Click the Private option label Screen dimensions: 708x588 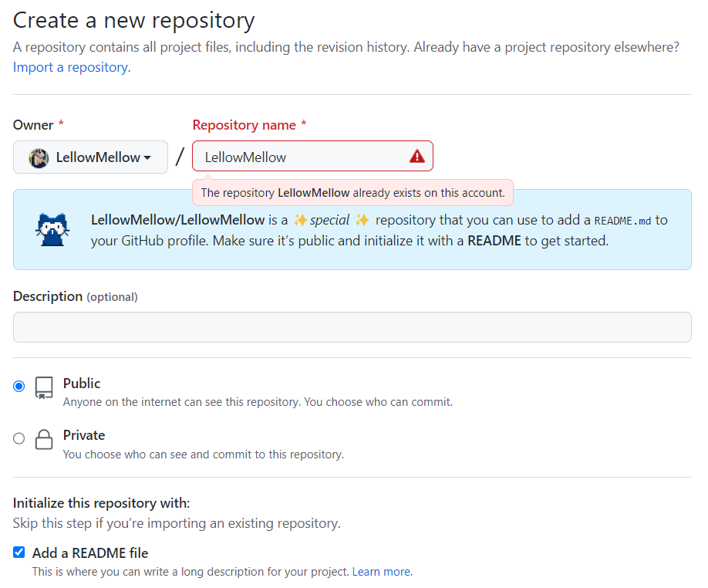point(84,435)
